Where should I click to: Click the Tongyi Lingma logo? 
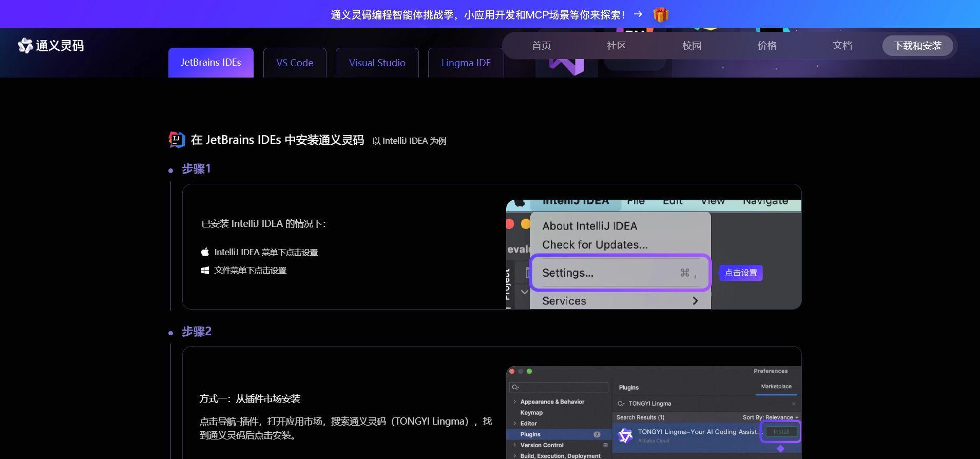click(51, 46)
